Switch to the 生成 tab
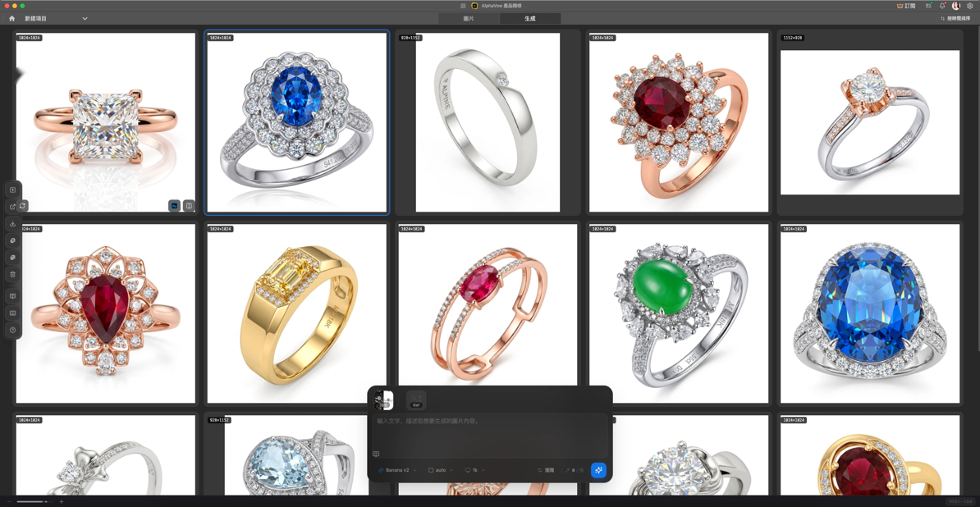This screenshot has width=980, height=507. (x=530, y=19)
